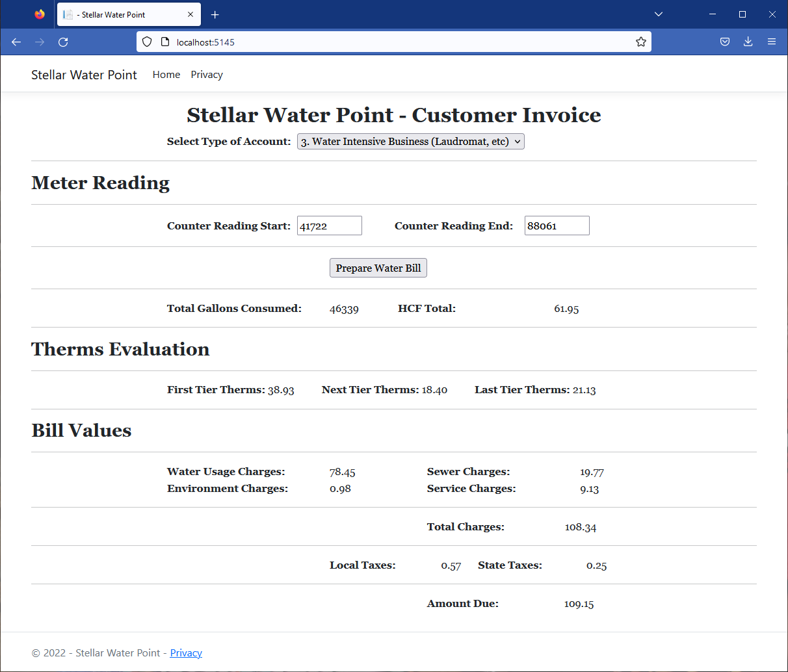Click the localhost:5145 address bar
Viewport: 788px width, 672px height.
tap(393, 42)
